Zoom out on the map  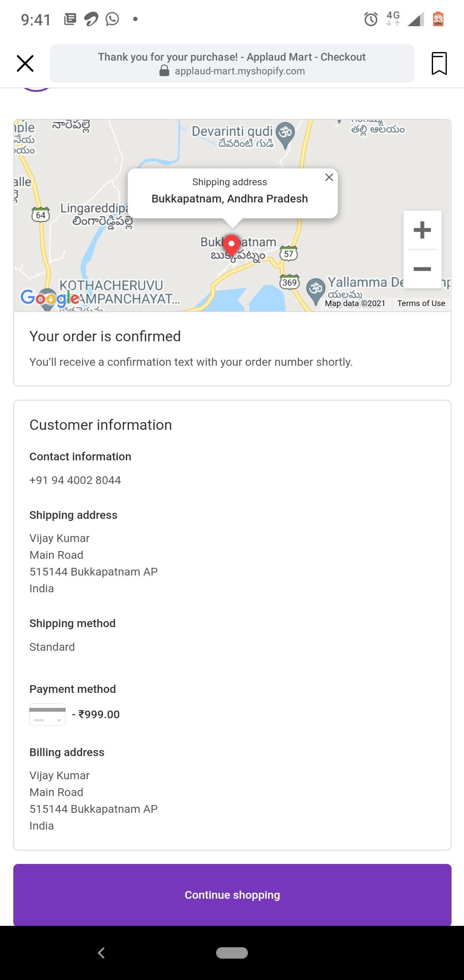pyautogui.click(x=422, y=269)
